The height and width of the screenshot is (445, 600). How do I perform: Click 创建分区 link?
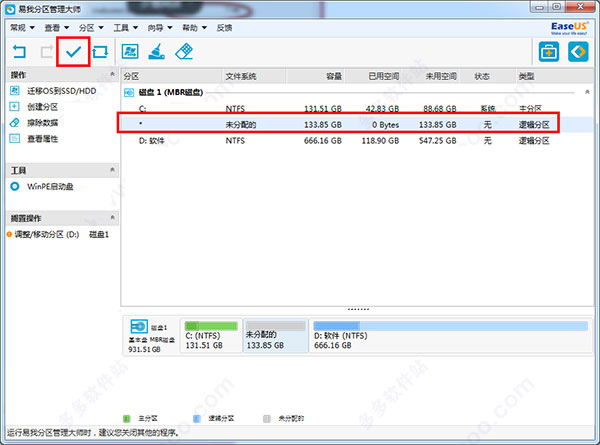pos(42,106)
